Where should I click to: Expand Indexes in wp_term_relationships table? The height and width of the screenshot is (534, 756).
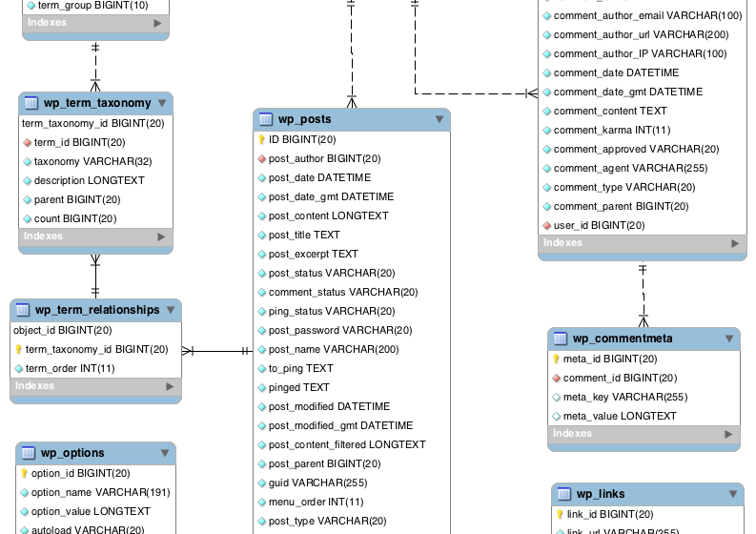(170, 386)
